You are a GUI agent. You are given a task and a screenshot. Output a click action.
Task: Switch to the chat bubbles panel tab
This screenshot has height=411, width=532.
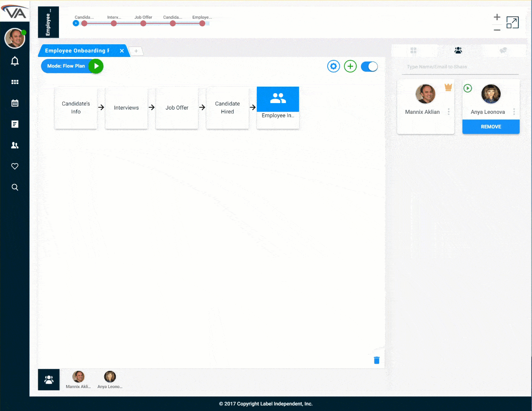(503, 50)
